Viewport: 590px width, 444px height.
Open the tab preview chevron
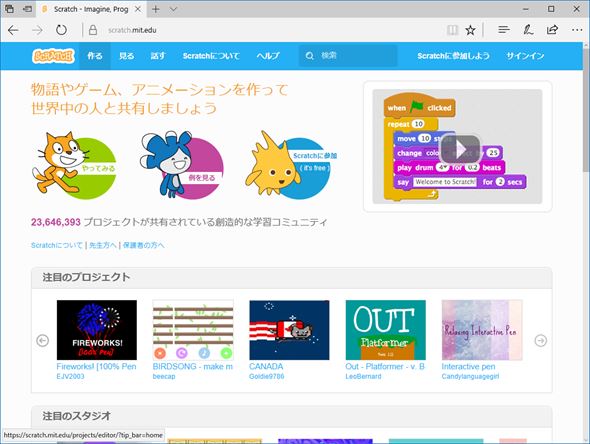pos(173,9)
